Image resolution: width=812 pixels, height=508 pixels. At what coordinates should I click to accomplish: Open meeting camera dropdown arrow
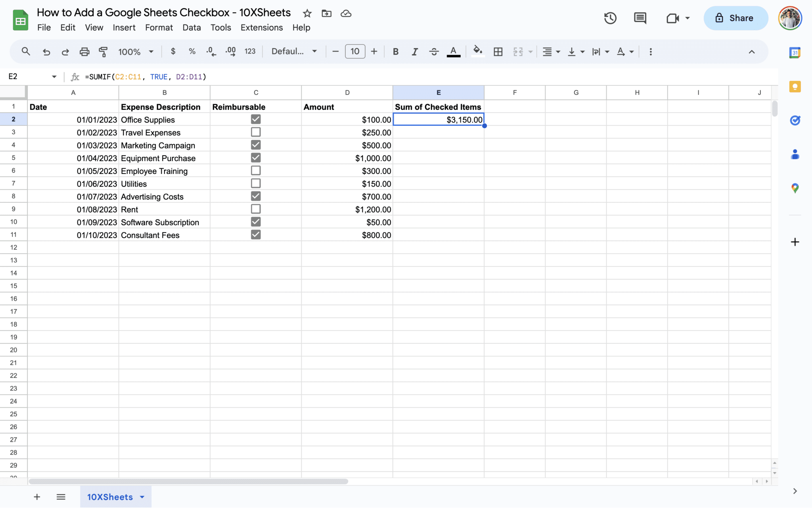(688, 18)
